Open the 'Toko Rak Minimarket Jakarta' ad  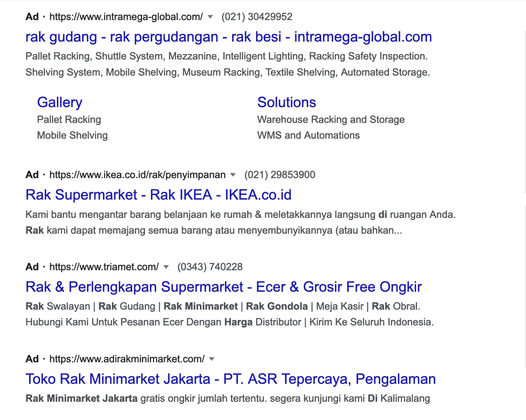(x=230, y=379)
